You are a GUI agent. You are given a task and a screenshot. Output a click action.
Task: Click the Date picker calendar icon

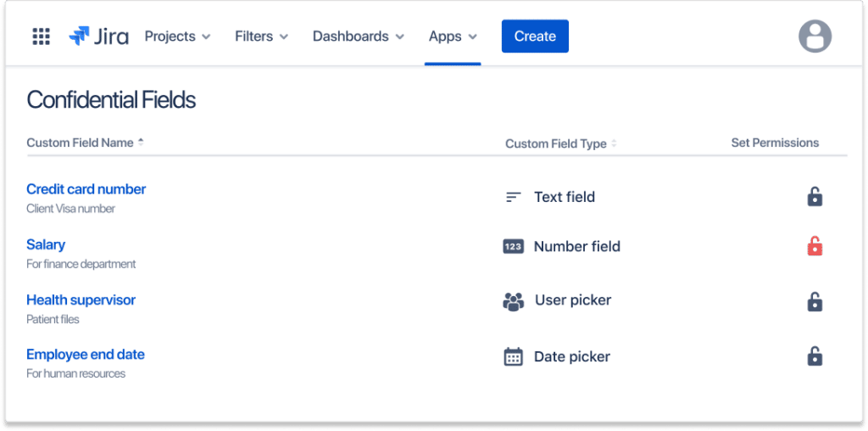(x=513, y=356)
